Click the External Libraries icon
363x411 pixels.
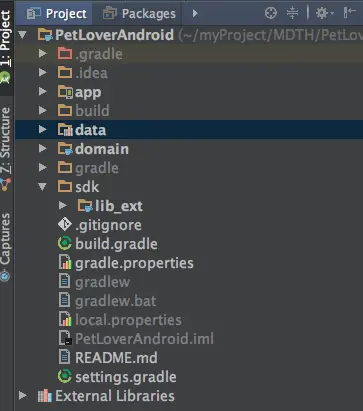[45, 396]
